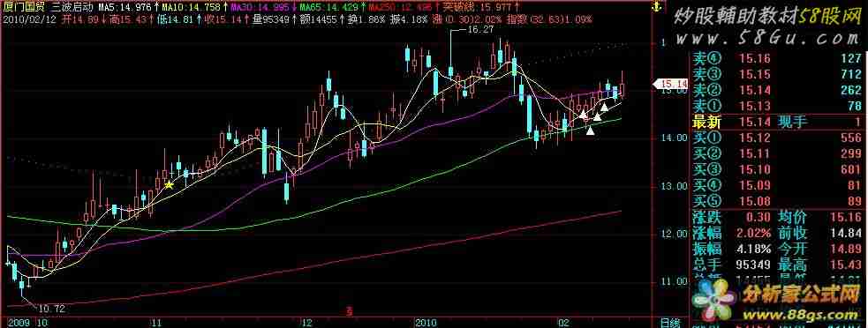Screen dimensions: 868x328
Task: Select the 16.27 high price label
Action: [x=480, y=30]
